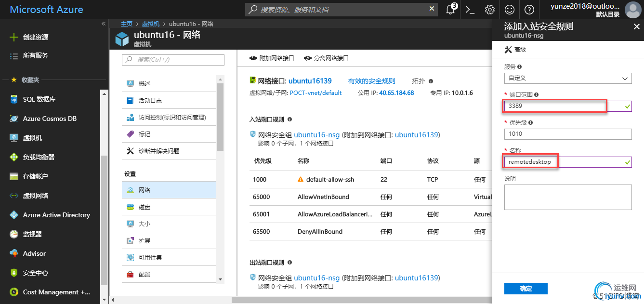
Task: Click public IP 40.65.184.68 link
Action: [396, 93]
